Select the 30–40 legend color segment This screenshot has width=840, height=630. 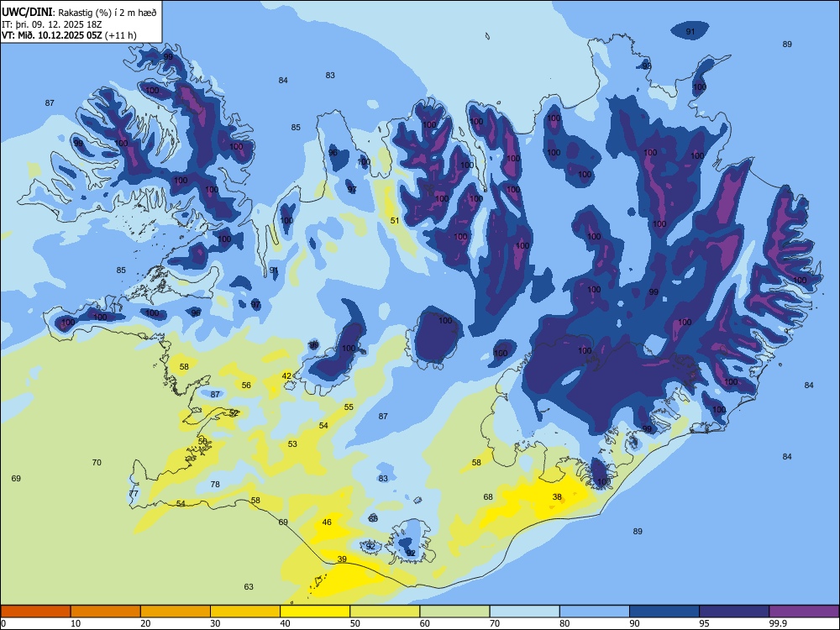click(245, 612)
